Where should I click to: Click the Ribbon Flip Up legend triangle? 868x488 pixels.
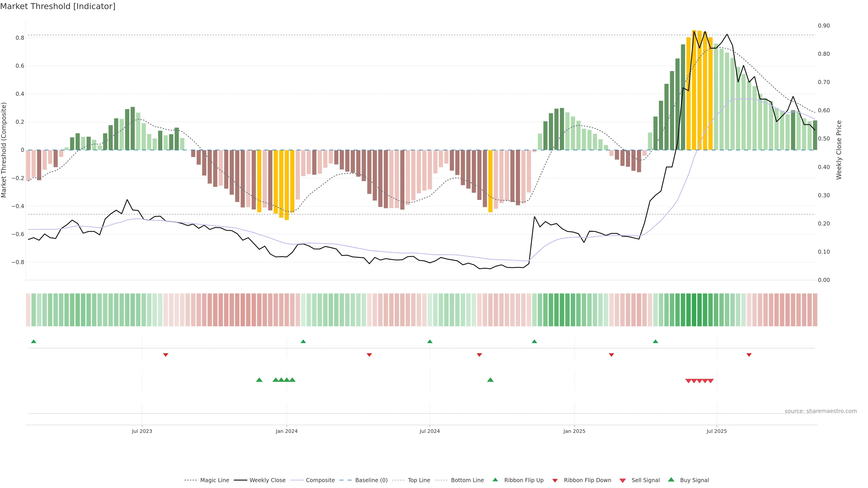(x=495, y=480)
